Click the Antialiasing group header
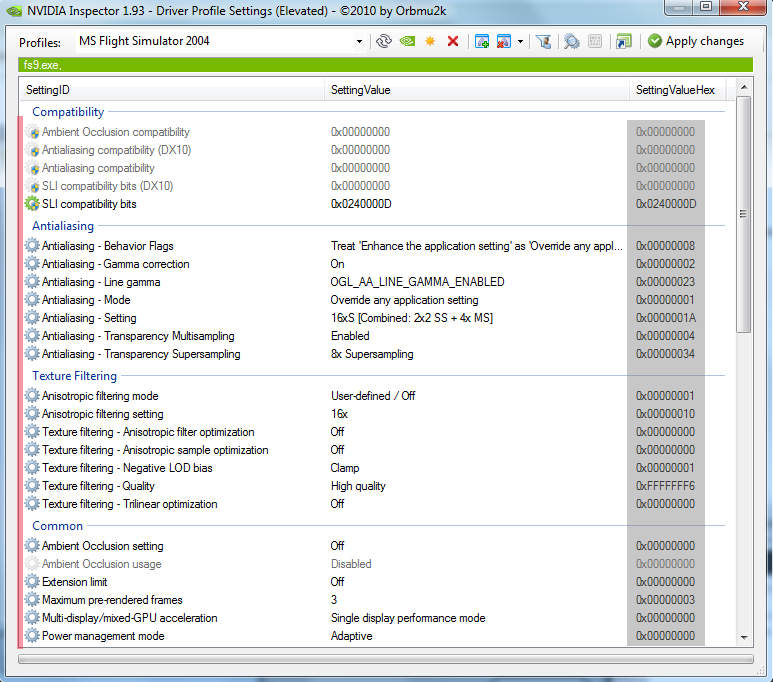 point(63,226)
